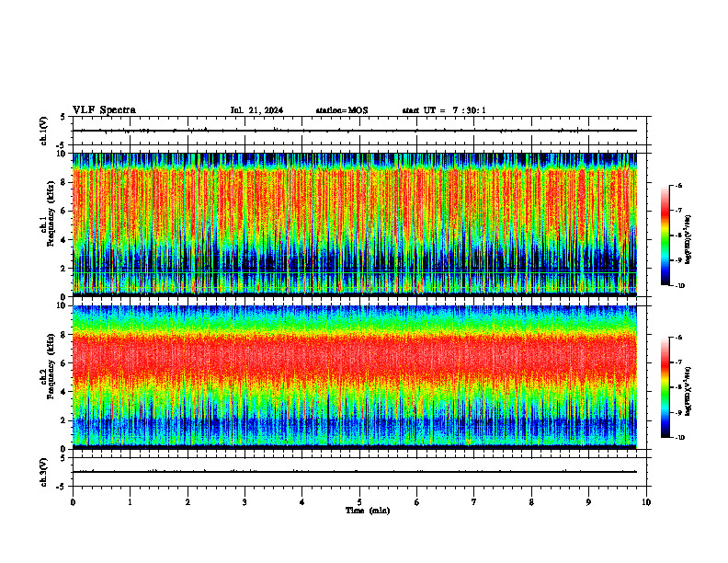Click the 'start UT = 7:30:1' text
728x563 pixels.
point(444,110)
